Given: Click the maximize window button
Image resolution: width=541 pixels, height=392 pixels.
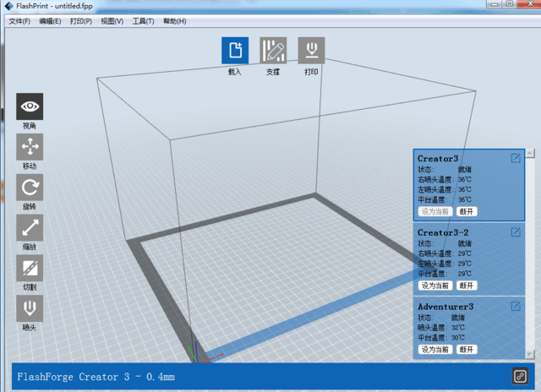Looking at the screenshot, I should click(510, 3).
